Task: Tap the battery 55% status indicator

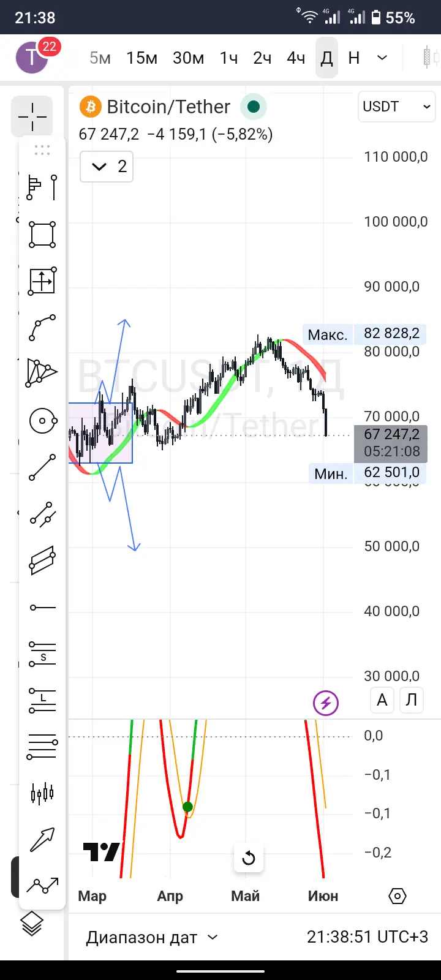Action: (393, 18)
